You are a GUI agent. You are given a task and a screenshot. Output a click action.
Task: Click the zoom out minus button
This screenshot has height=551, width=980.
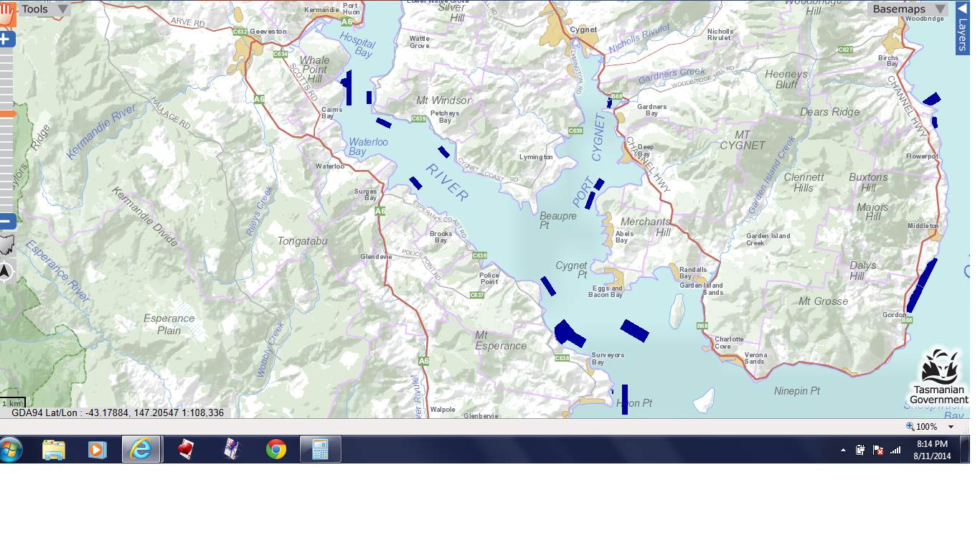pos(6,221)
